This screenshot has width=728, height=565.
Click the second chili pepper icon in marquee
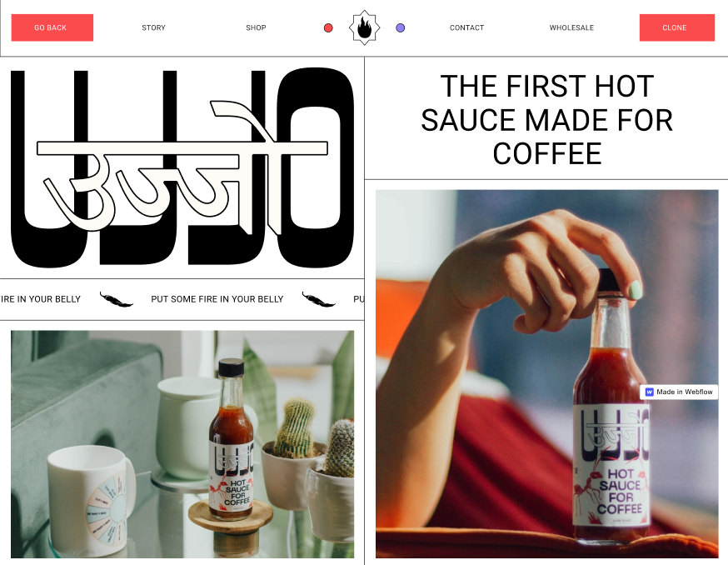pos(318,300)
